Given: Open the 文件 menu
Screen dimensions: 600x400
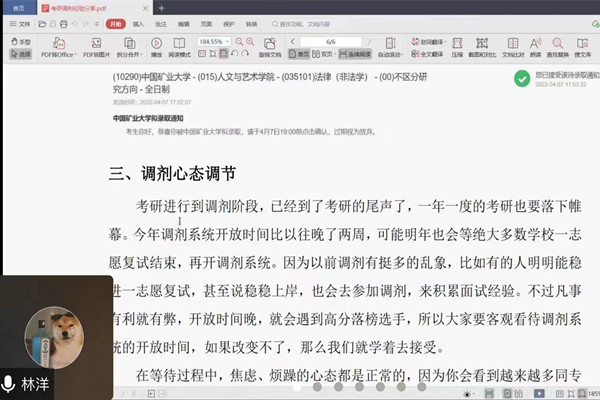Looking at the screenshot, I should point(21,22).
